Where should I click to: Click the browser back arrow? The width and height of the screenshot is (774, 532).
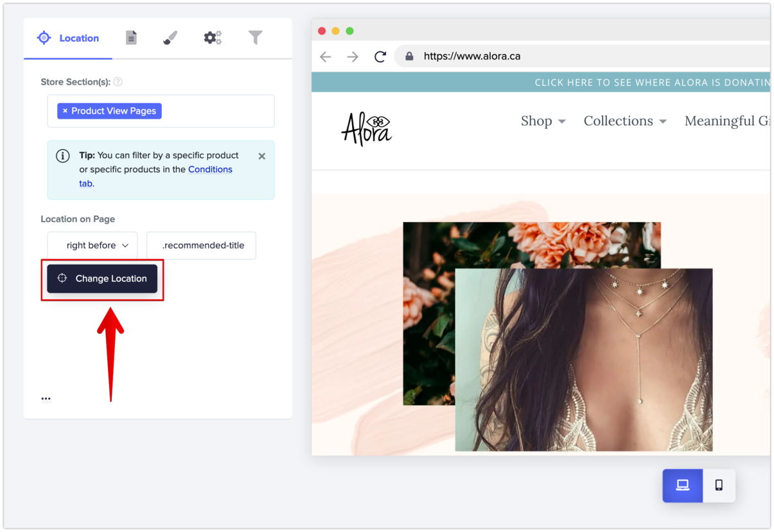pos(326,56)
